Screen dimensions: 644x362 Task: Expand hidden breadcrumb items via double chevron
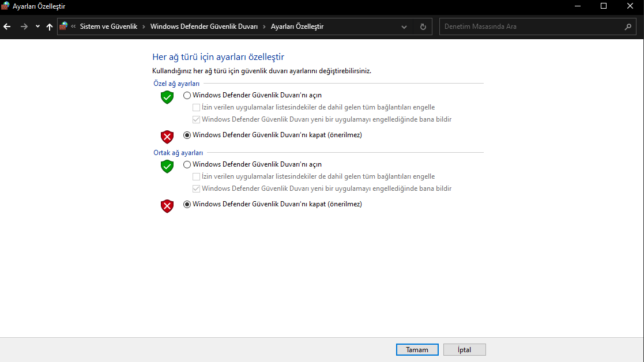(73, 27)
